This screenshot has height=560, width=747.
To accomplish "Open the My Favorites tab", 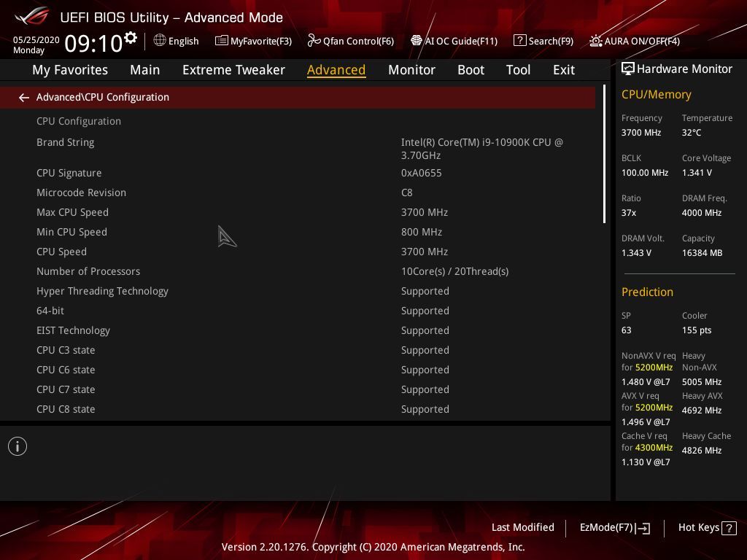I will tap(70, 70).
